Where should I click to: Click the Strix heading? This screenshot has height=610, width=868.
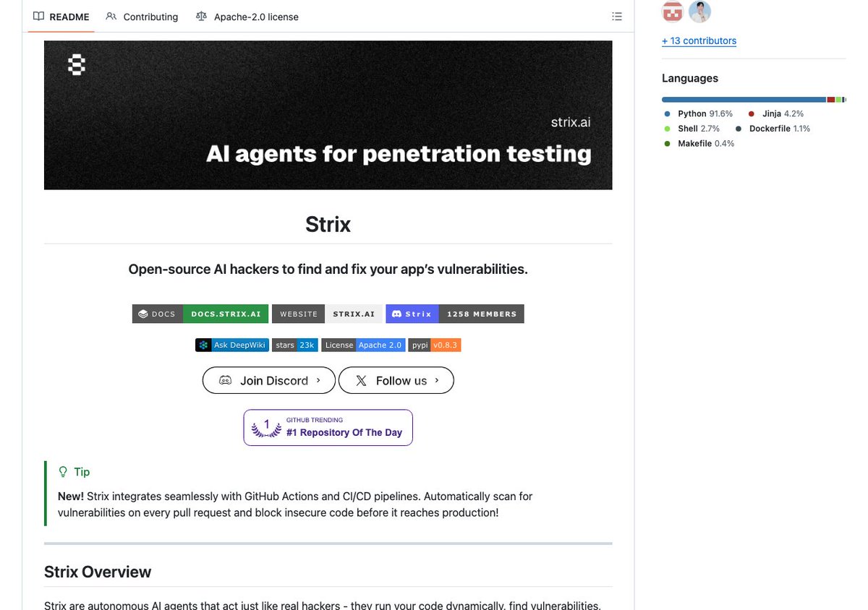click(x=328, y=224)
